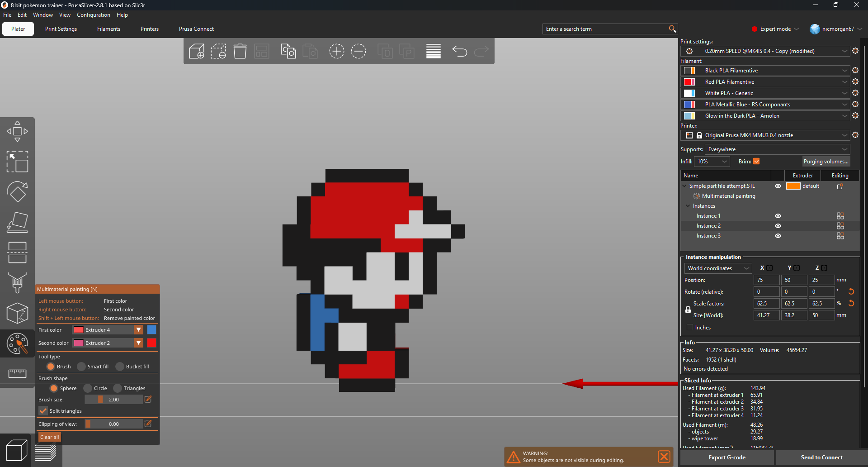Open the Cut tool
This screenshot has height=467, width=868.
pos(17,252)
